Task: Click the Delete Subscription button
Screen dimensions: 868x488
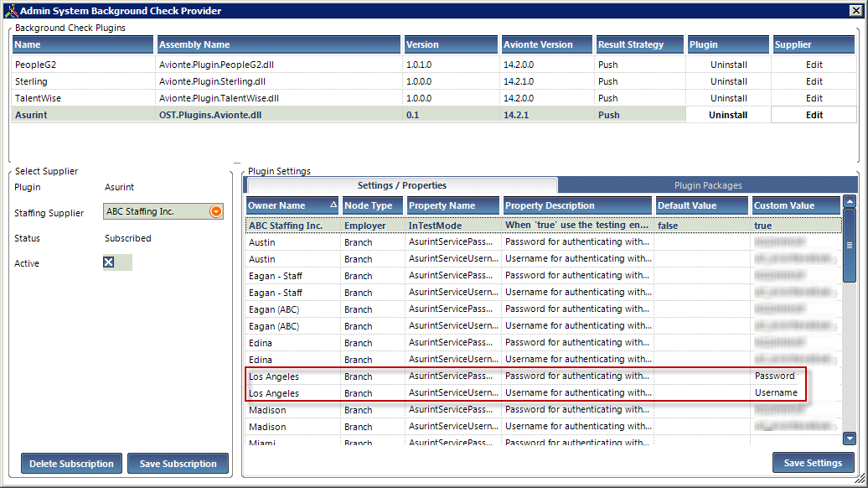Action: click(x=71, y=463)
